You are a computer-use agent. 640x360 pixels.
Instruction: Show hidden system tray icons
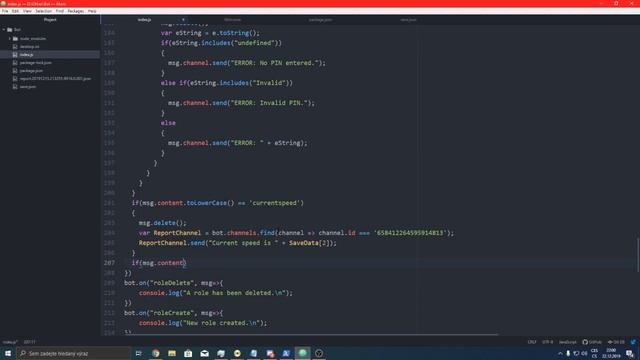[560, 353]
